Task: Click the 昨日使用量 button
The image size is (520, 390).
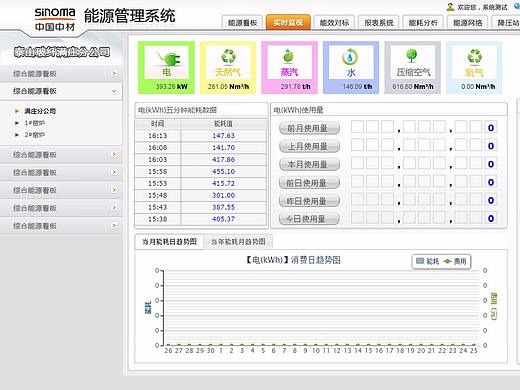Action: tap(309, 201)
